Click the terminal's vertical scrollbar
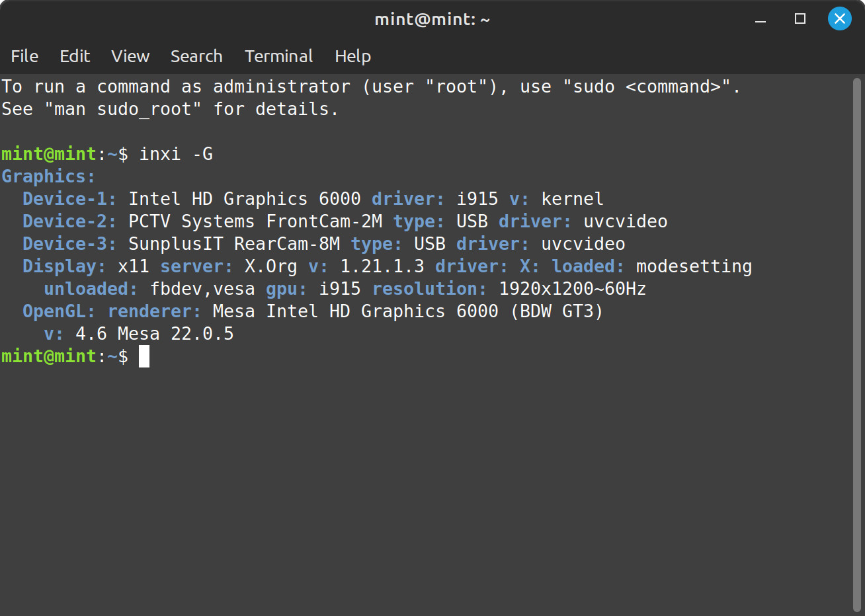Image resolution: width=865 pixels, height=616 pixels. tap(857, 345)
